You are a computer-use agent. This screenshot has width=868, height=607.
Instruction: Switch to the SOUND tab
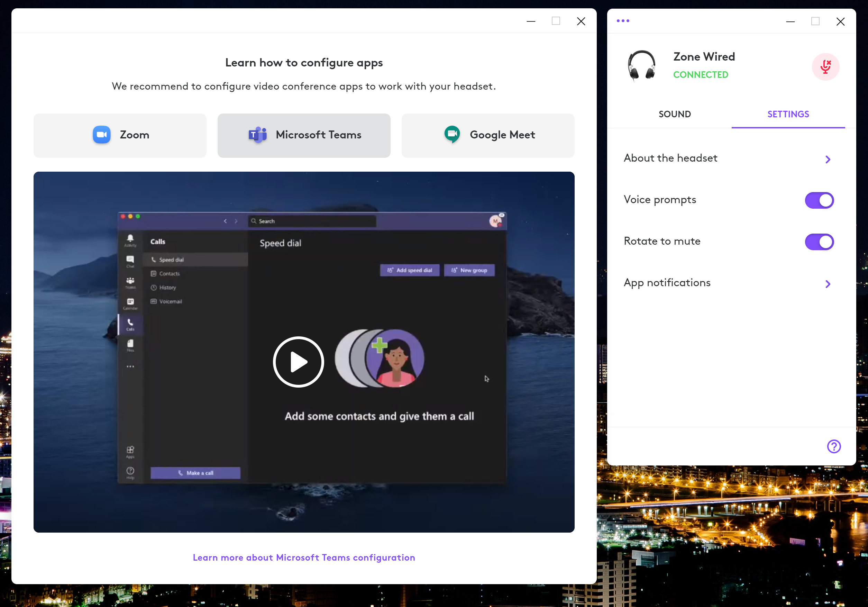[x=675, y=114]
